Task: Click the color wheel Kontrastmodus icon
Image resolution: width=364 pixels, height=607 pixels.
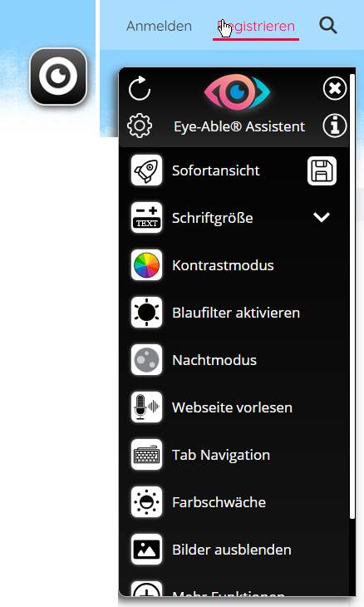Action: (x=146, y=265)
